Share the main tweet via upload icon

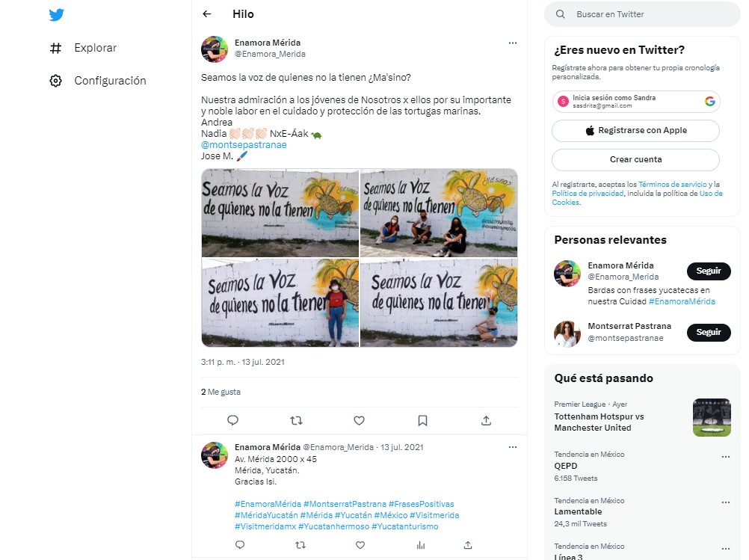coord(487,420)
